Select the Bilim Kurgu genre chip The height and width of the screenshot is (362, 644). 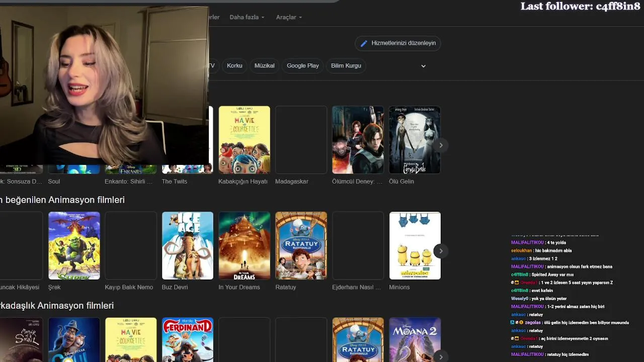point(346,66)
